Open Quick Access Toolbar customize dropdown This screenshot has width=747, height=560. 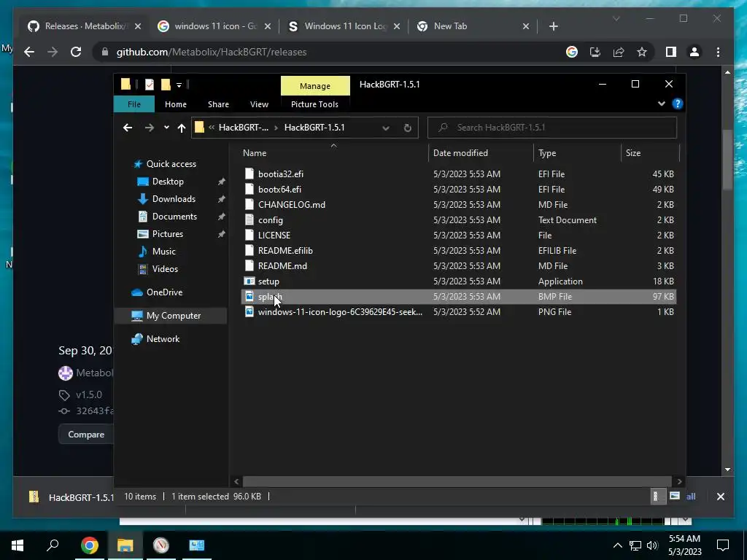(179, 85)
